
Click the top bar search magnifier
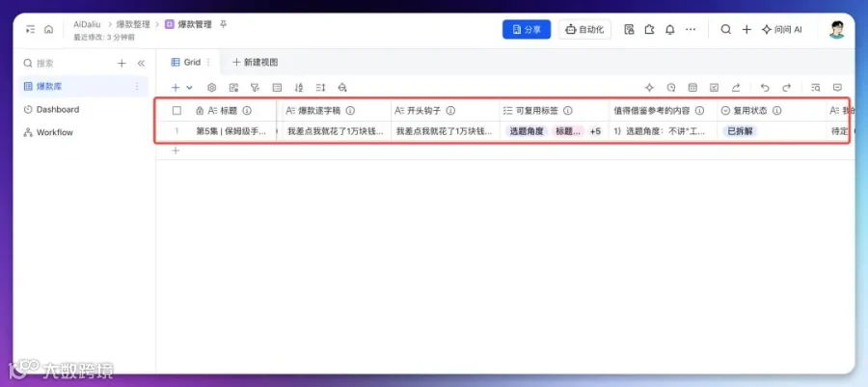(x=725, y=30)
